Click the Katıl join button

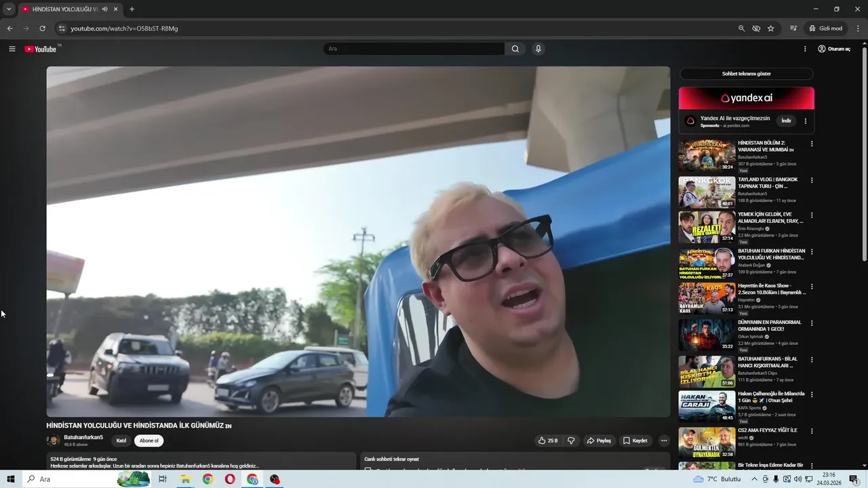pyautogui.click(x=121, y=441)
